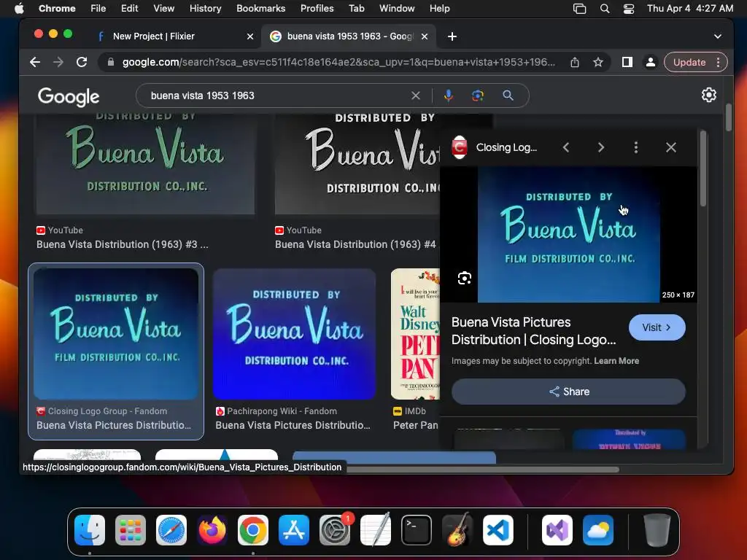Open System Settings from the Dock
747x560 pixels.
[x=335, y=530]
